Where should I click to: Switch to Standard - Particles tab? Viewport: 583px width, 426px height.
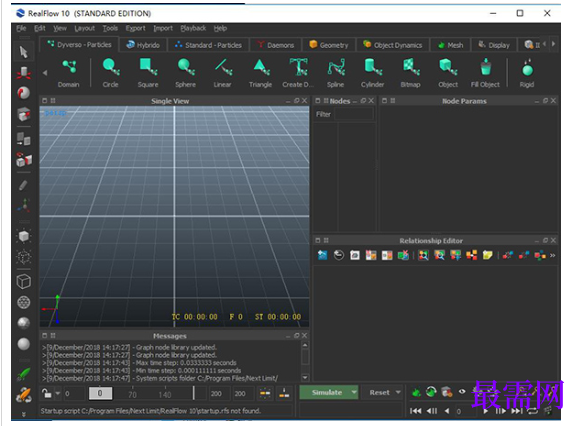208,45
